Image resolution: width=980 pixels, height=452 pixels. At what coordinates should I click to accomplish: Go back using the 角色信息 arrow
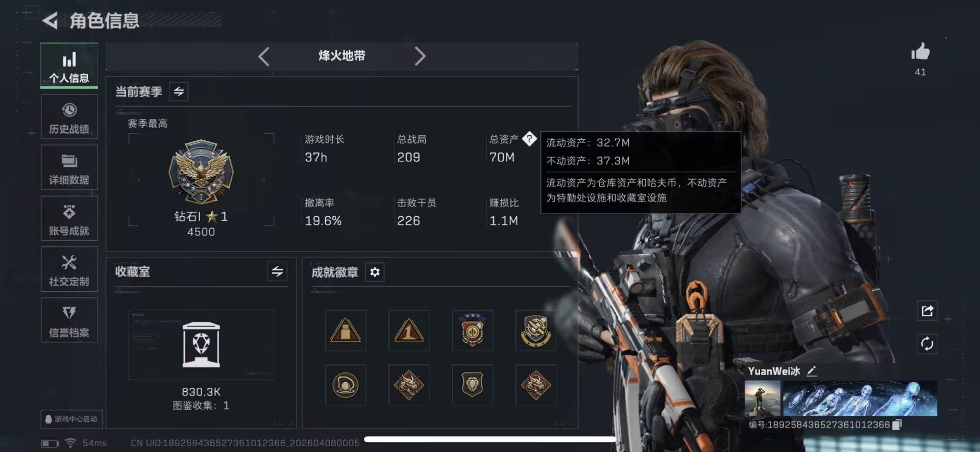(50, 20)
